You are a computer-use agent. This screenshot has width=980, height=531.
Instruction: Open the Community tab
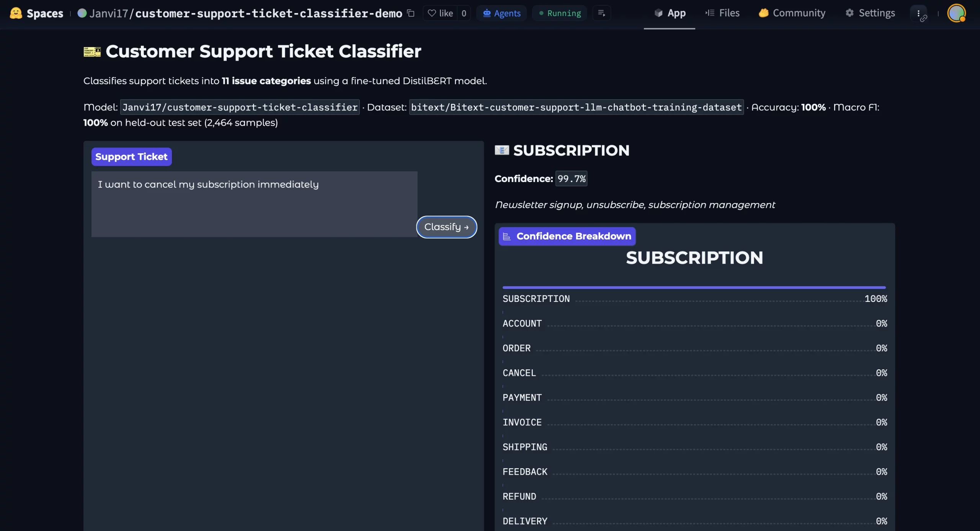tap(792, 13)
